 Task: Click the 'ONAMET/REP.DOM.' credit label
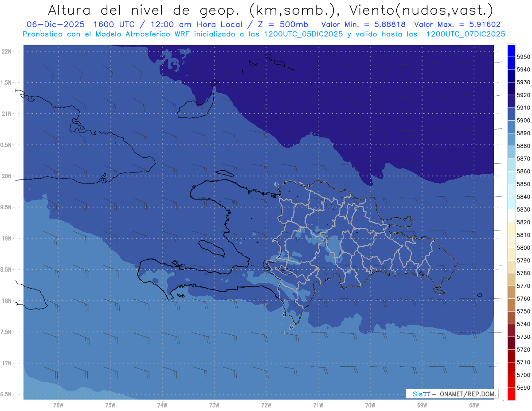click(x=467, y=394)
